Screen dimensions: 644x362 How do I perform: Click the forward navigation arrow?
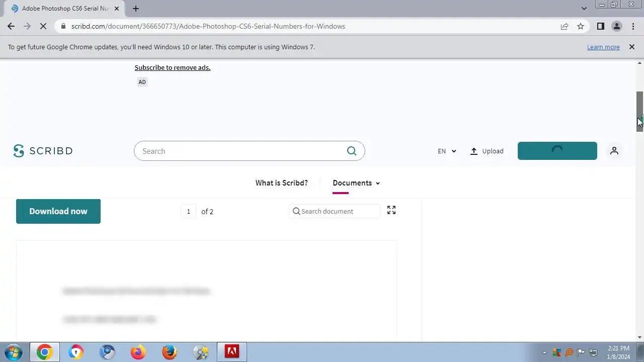27,26
